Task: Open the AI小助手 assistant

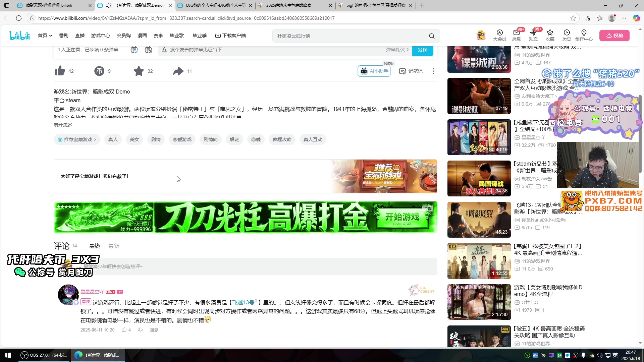Action: (x=374, y=71)
